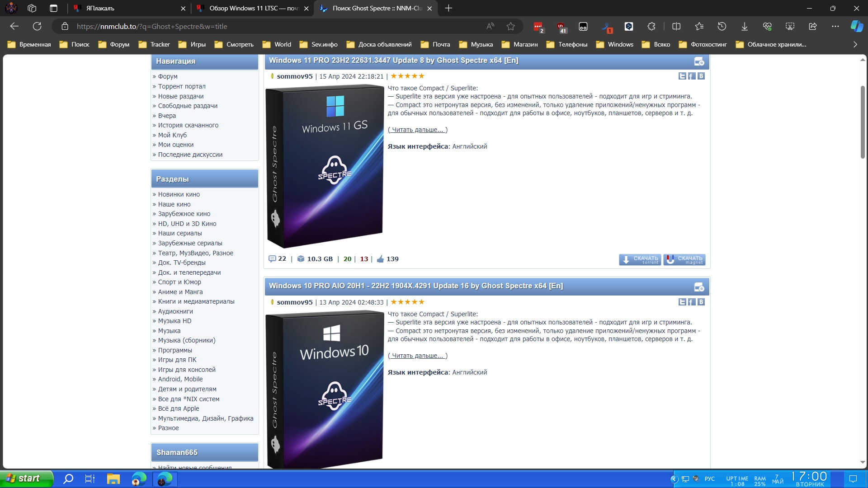The image size is (868, 488).
Task: Open the Игры bookmarks folder
Action: pyautogui.click(x=192, y=44)
